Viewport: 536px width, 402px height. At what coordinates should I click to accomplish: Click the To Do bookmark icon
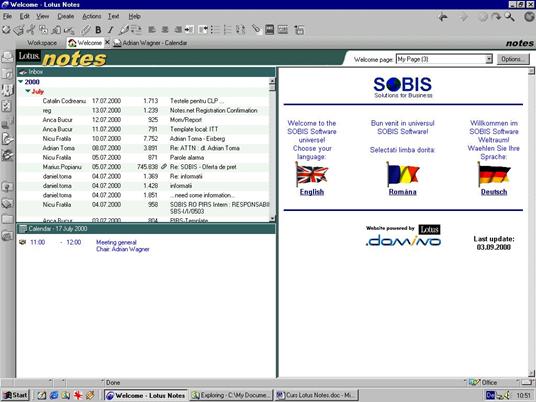point(7,106)
